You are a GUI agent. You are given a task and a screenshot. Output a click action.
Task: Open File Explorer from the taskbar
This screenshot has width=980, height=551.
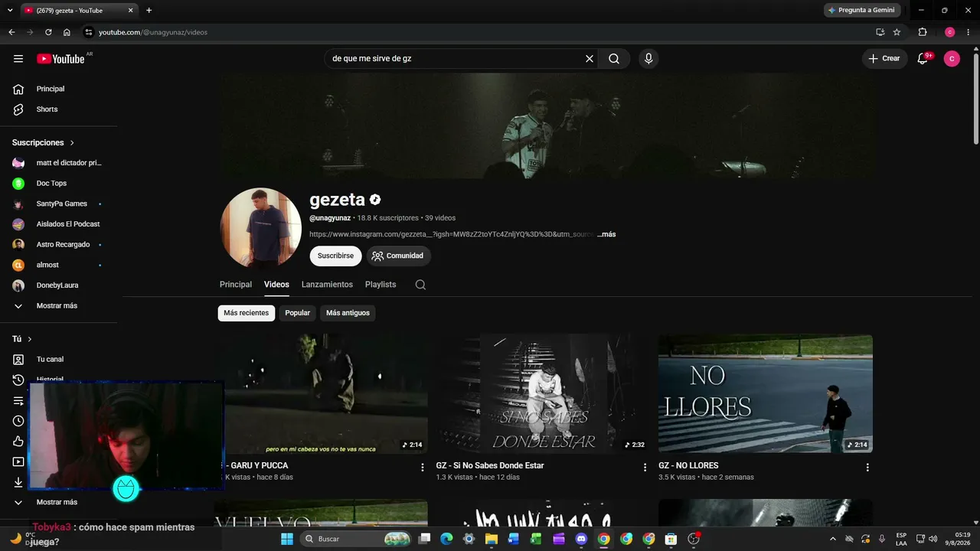click(491, 539)
